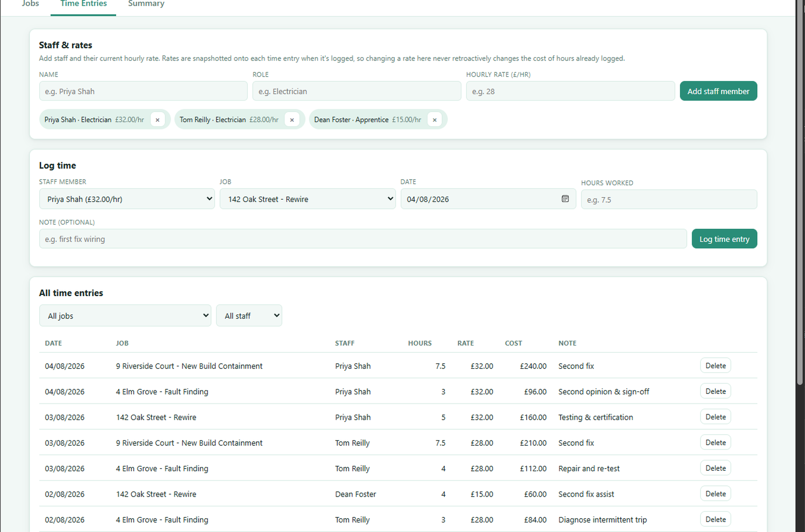Focus the Note optional input field

coord(363,239)
